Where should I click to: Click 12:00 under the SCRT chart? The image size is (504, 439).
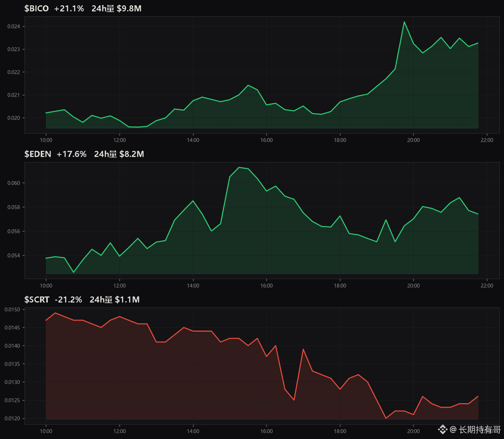[x=120, y=431]
